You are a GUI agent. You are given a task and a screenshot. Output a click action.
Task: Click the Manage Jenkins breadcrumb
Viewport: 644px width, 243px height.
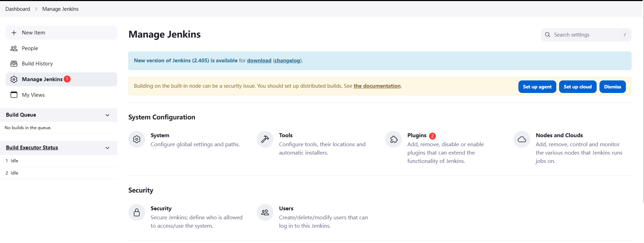pyautogui.click(x=61, y=9)
